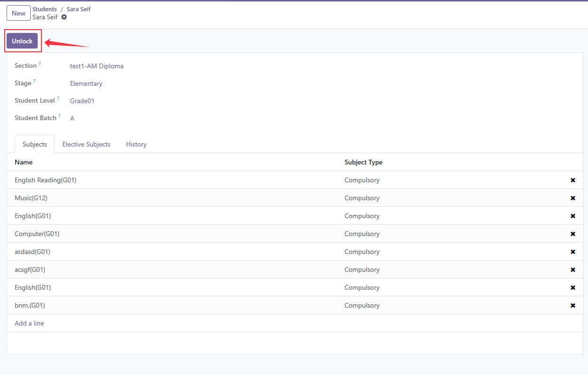Click the Student Batch help question mark

coord(59,116)
